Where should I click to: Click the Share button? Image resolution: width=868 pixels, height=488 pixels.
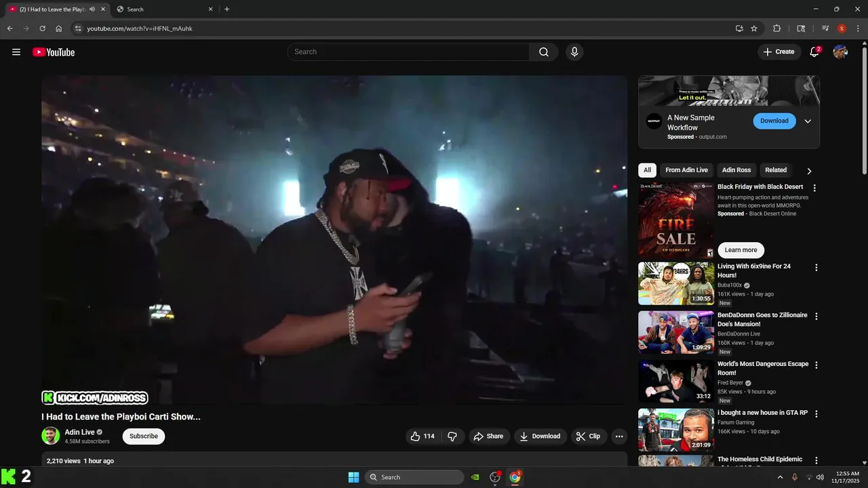pos(488,436)
